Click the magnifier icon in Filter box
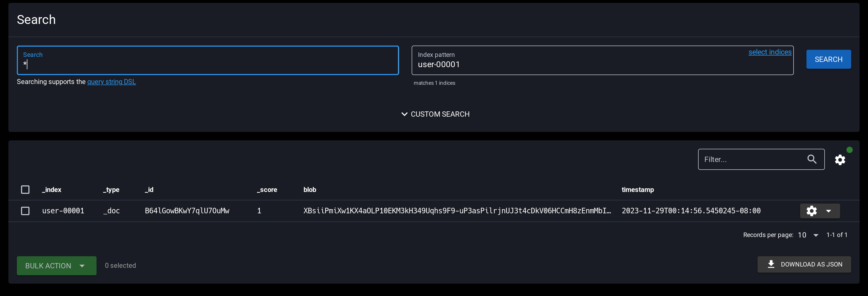This screenshot has width=868, height=296. 812,159
